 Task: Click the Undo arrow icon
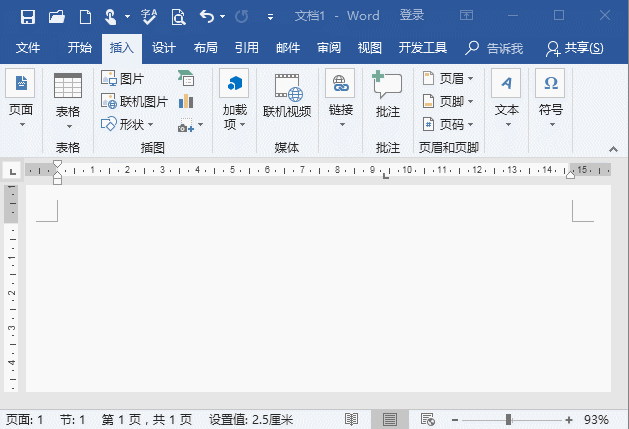(206, 16)
